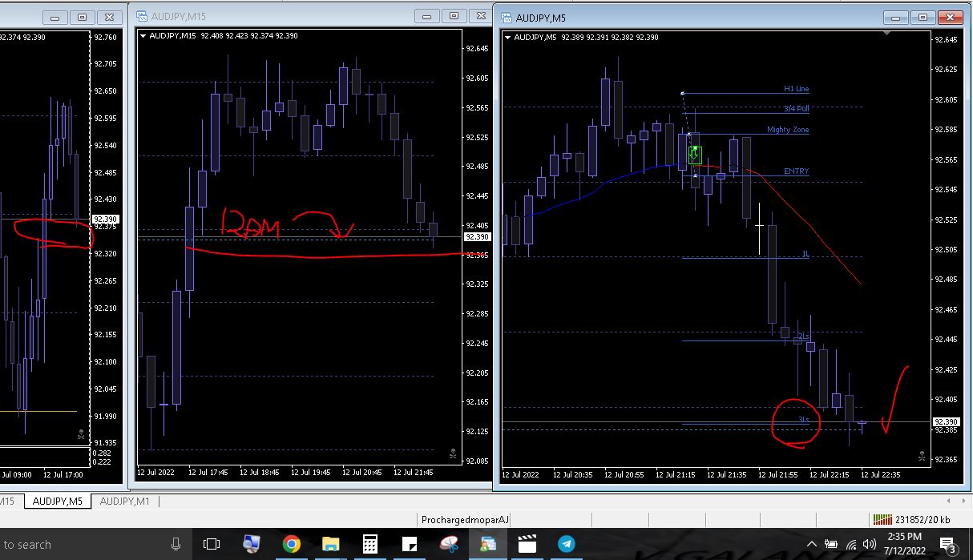Launch the Calculator app in the taskbar
The image size is (973, 560).
(369, 544)
